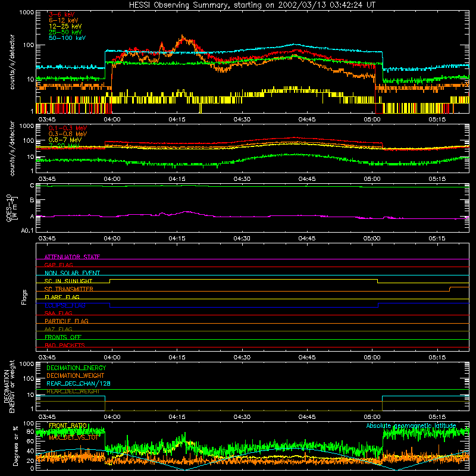Click the MAX_DET_VS_TOT legend label

(x=73, y=437)
